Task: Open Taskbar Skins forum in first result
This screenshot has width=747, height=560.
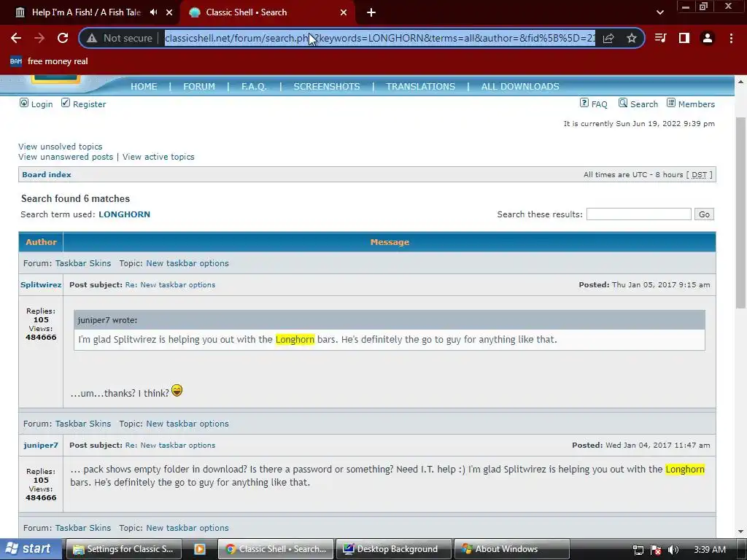Action: click(x=83, y=263)
